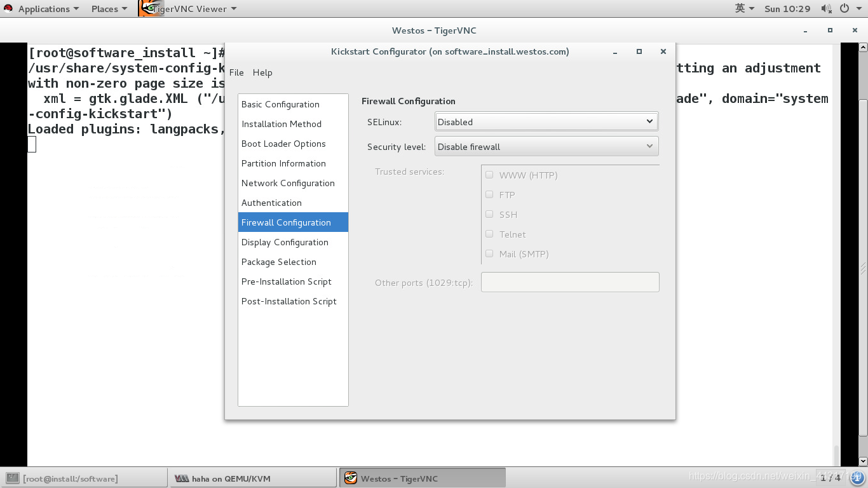868x488 pixels.
Task: Open the Places menu in top panel
Action: (x=109, y=9)
